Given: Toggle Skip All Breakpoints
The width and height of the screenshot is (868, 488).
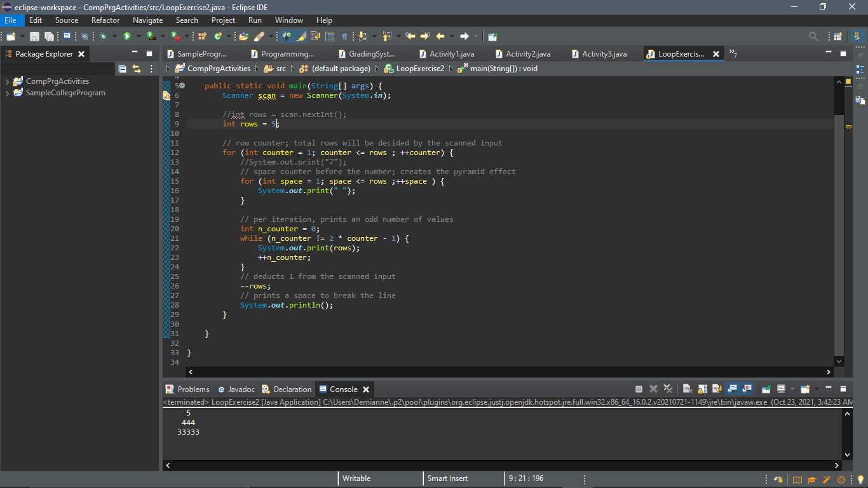Looking at the screenshot, I should click(x=85, y=37).
